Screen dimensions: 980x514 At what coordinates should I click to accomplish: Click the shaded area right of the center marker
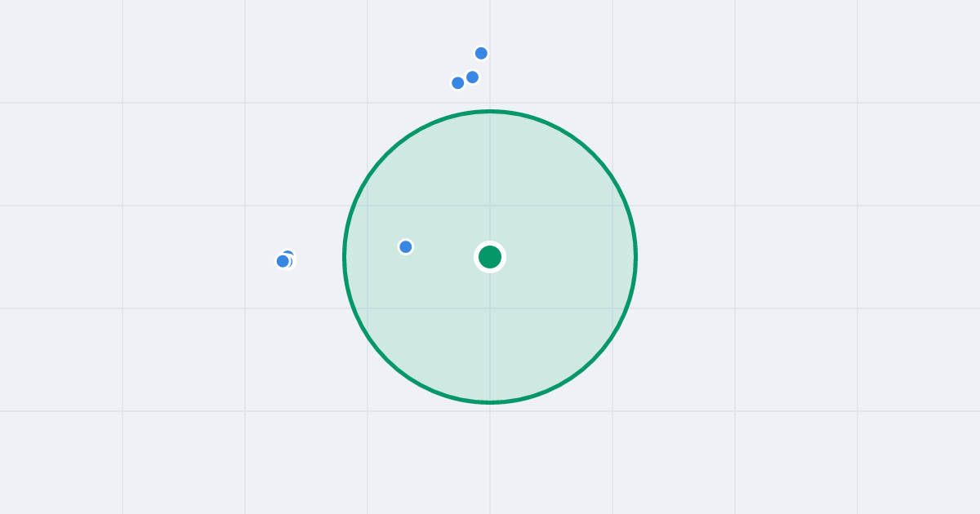pos(570,257)
